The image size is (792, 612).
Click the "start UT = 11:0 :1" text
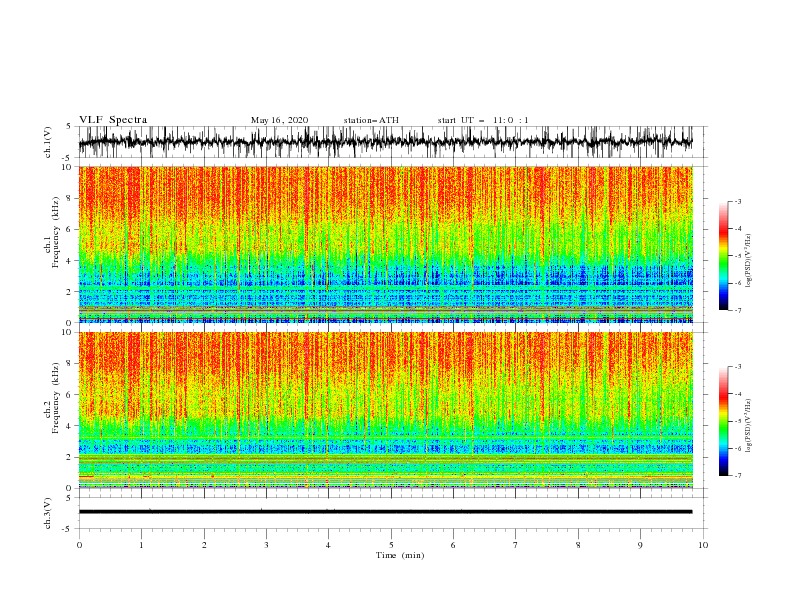(x=483, y=120)
